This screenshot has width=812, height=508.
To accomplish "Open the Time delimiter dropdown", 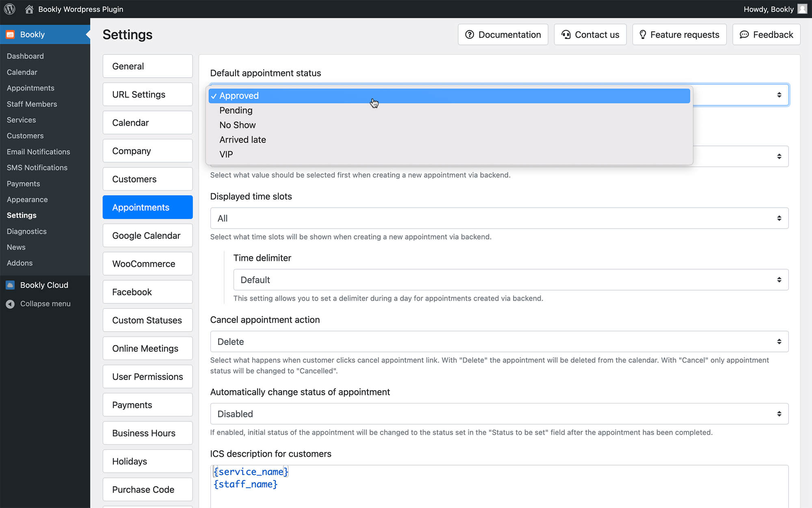I will (x=511, y=280).
